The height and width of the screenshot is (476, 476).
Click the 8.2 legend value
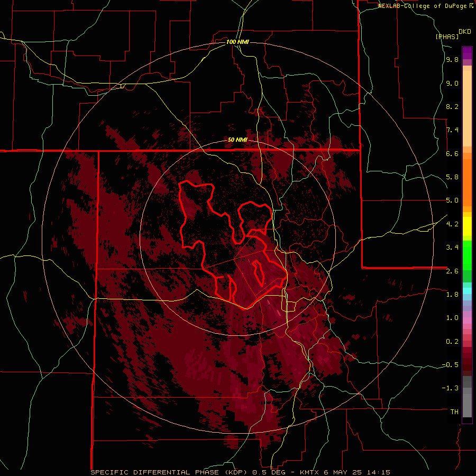click(452, 106)
